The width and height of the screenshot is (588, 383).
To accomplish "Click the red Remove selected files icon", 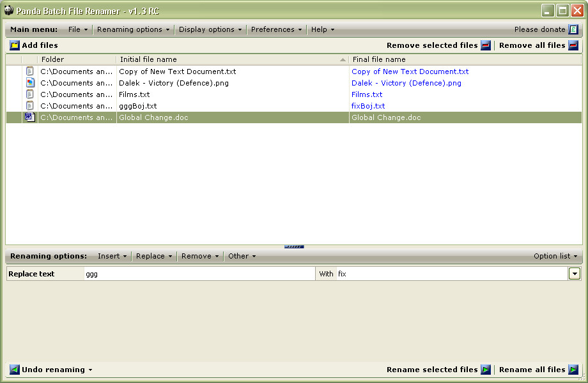I will pos(486,45).
